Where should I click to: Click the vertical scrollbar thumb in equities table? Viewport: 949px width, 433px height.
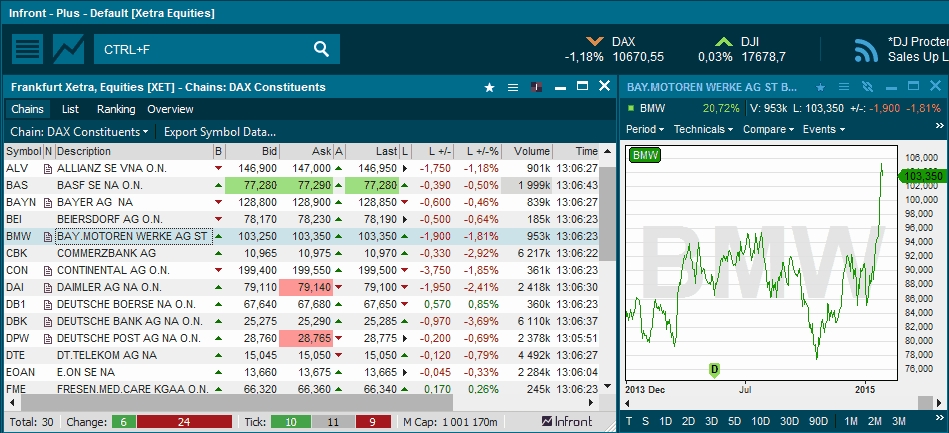[607, 213]
